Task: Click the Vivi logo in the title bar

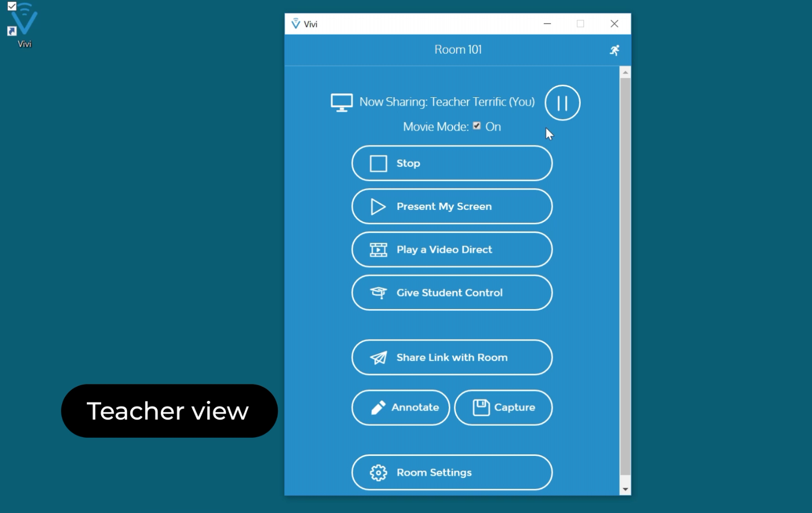Action: [x=296, y=24]
